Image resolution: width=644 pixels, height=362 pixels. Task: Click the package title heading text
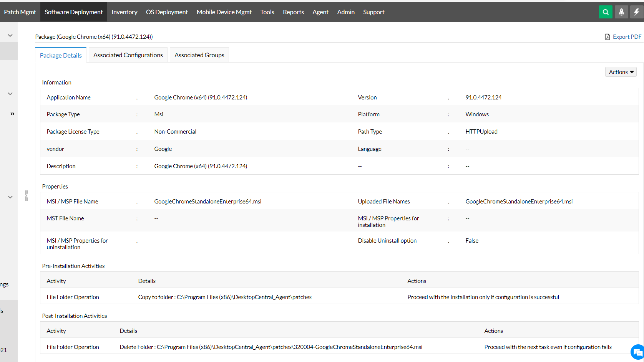coord(94,37)
